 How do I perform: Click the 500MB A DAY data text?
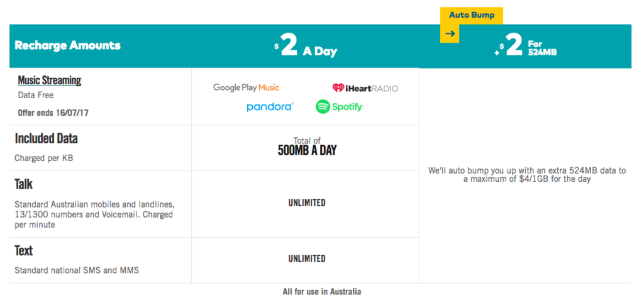pyautogui.click(x=307, y=150)
